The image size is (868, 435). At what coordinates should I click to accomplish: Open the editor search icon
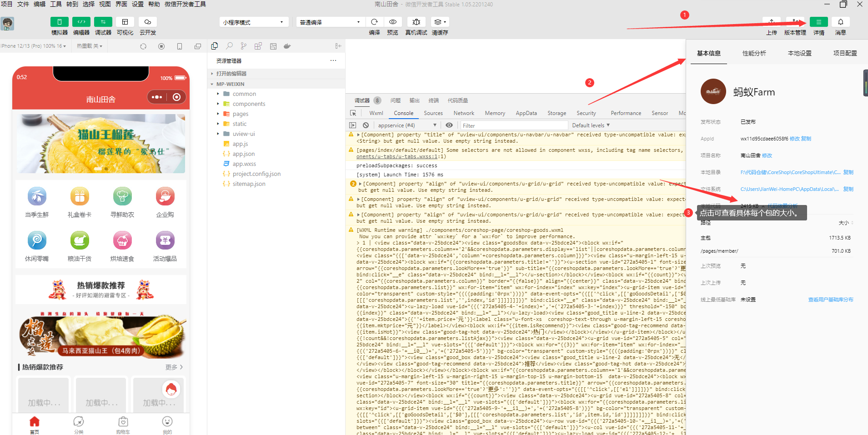pos(229,46)
